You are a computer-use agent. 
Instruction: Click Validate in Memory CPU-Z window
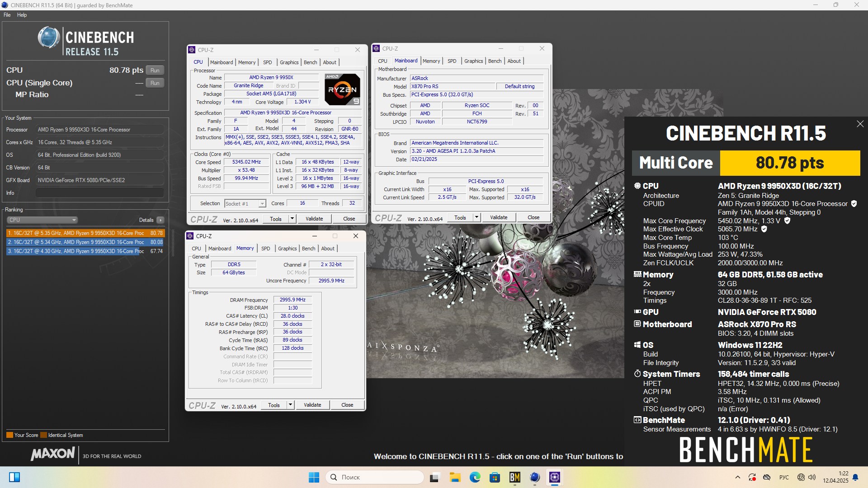tap(312, 405)
